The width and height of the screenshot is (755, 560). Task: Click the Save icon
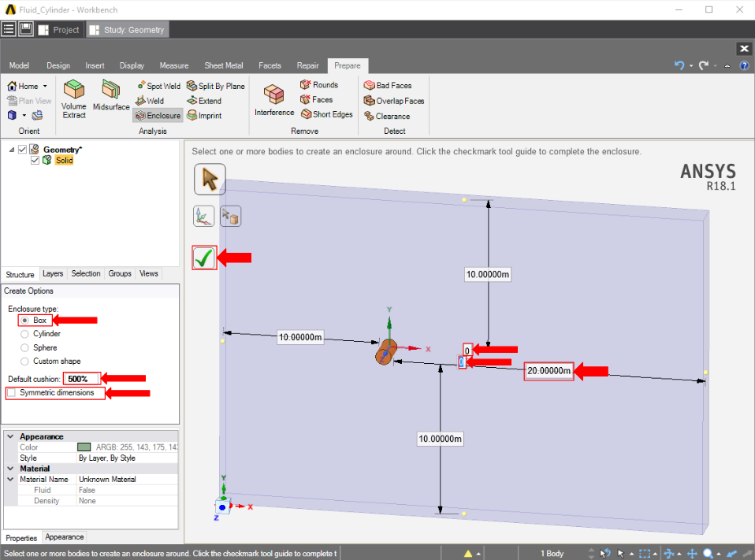[26, 29]
